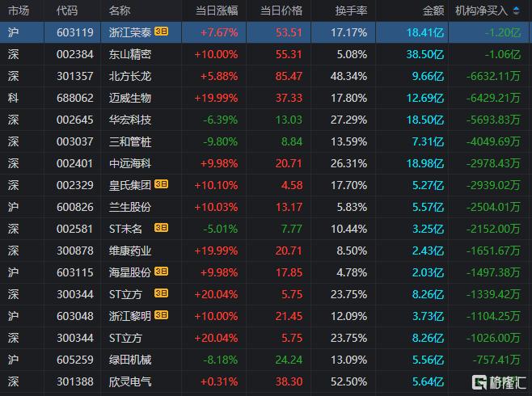Click turnover rate 48.34%

(x=348, y=76)
